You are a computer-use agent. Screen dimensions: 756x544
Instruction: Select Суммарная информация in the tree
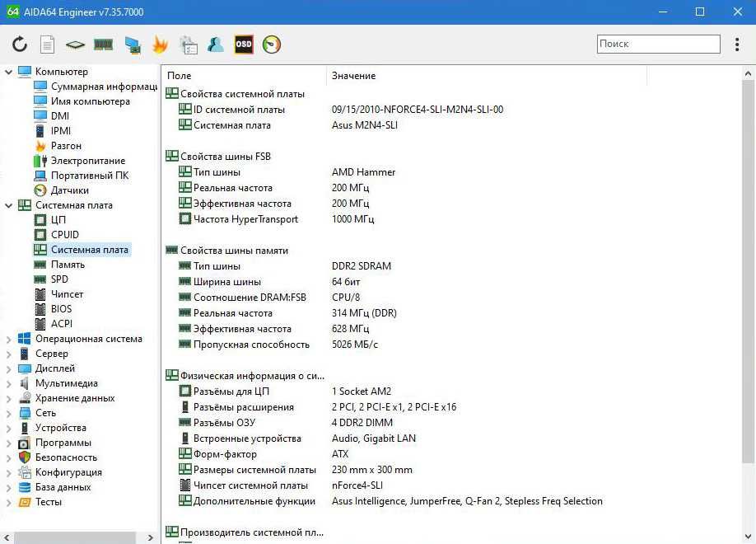[104, 87]
